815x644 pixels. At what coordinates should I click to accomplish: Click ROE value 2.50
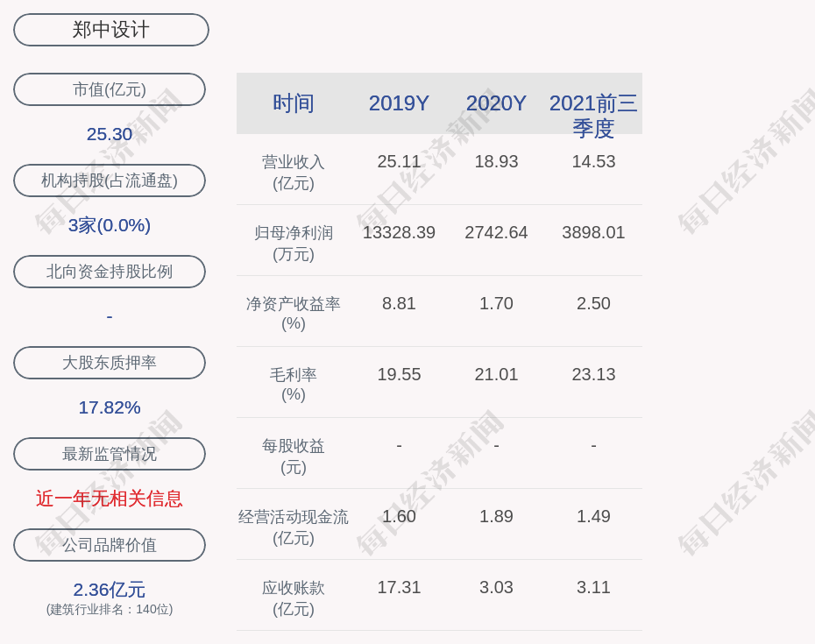pos(593,303)
